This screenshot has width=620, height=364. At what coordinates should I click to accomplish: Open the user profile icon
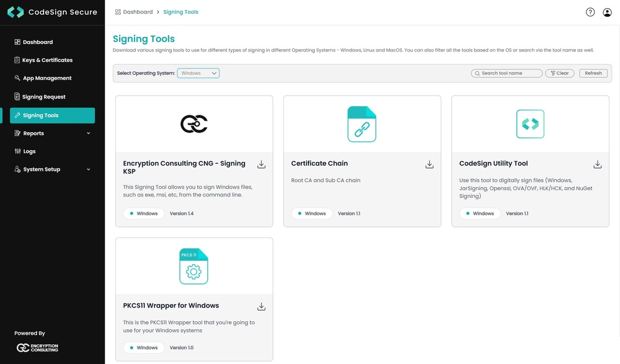[607, 12]
